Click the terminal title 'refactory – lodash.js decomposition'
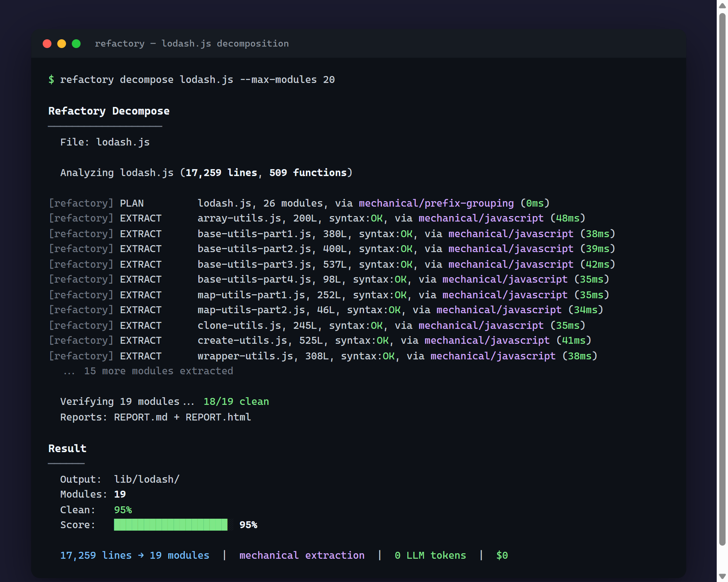 (191, 44)
